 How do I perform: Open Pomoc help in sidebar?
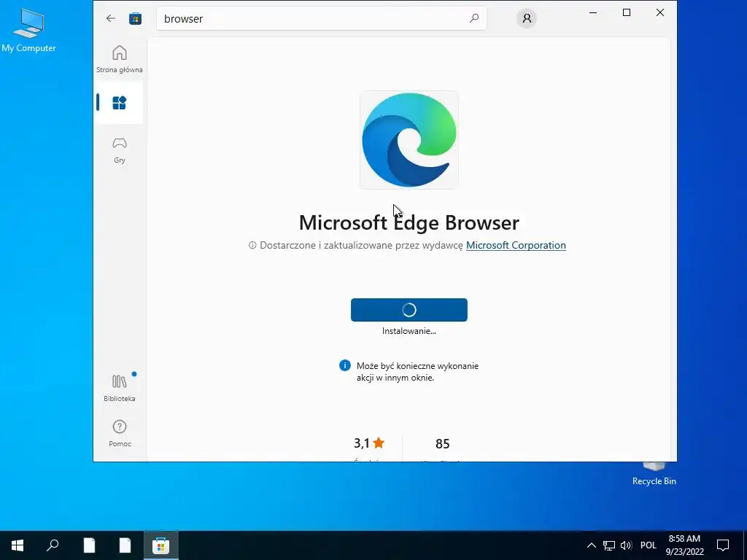pyautogui.click(x=120, y=433)
